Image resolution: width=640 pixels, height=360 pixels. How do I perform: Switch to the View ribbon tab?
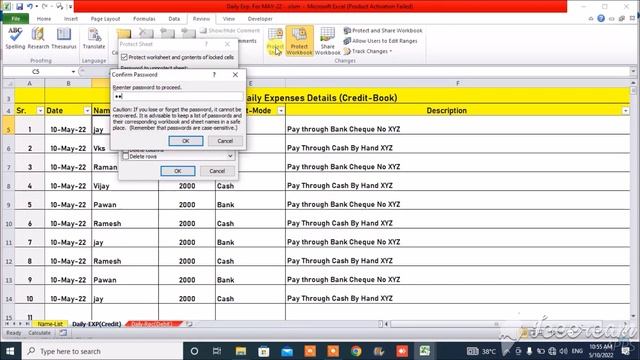(x=229, y=19)
